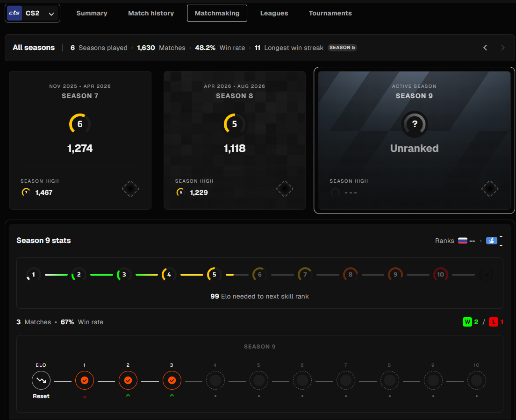The width and height of the screenshot is (516, 420).
Task: Click the green up arrow under match 3
Action: [172, 395]
